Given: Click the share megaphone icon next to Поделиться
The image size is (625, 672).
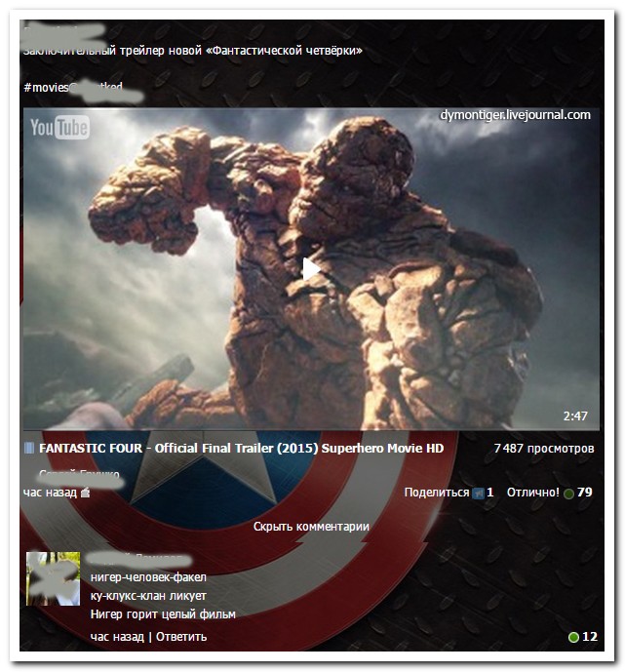Looking at the screenshot, I should [478, 494].
